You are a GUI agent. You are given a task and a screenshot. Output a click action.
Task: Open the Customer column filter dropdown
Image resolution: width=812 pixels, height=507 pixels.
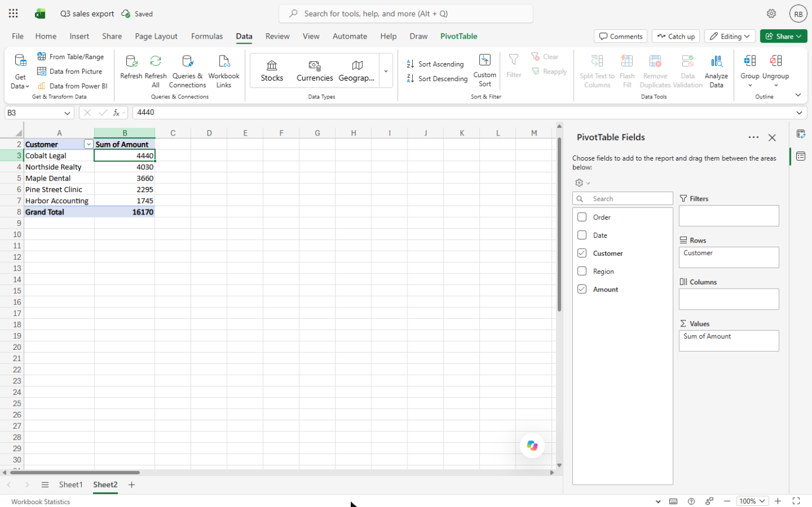[88, 144]
